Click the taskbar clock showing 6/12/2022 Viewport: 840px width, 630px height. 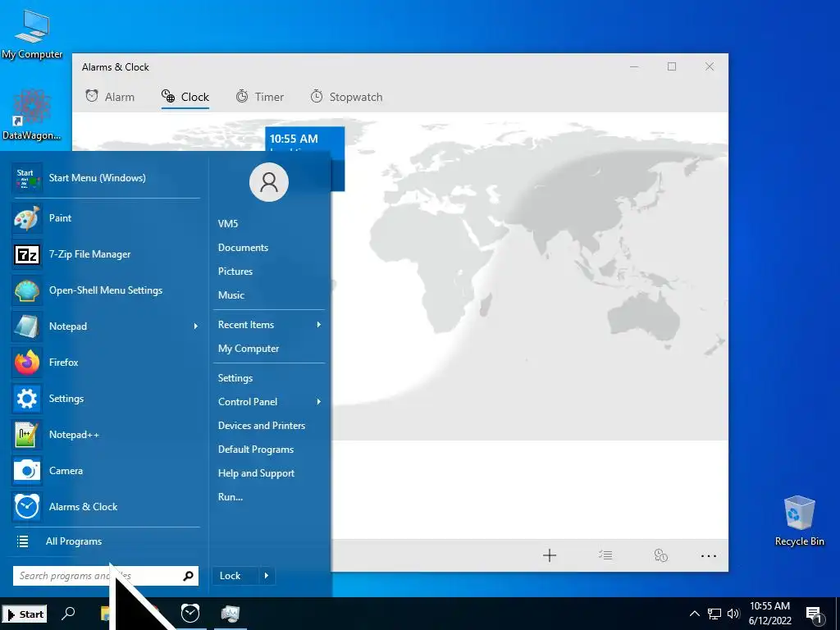[x=769, y=614]
